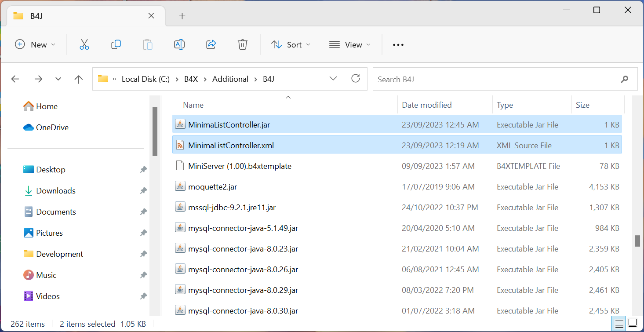Unpin Desktop from Quick access
Screen dimensions: 644x332
point(143,170)
